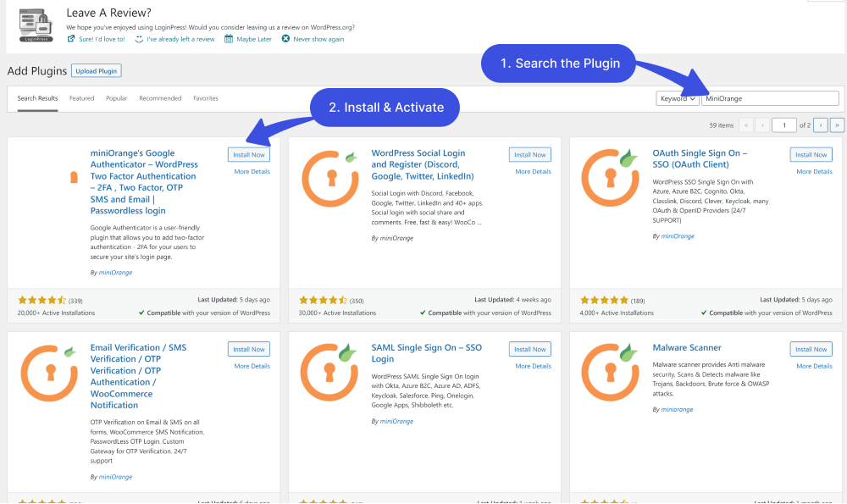Click the "30,000+ Active Installations" text
This screenshot has height=504, width=847.
click(x=338, y=313)
